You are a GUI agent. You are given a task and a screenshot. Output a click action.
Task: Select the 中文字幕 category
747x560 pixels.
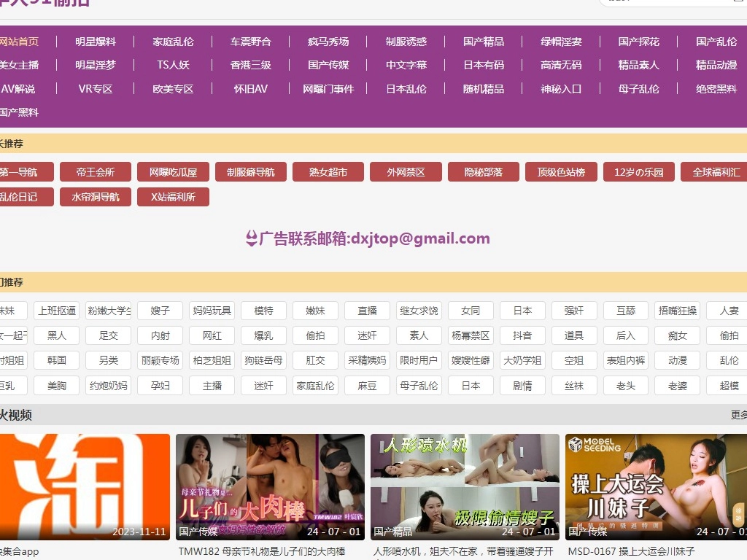[x=406, y=65]
